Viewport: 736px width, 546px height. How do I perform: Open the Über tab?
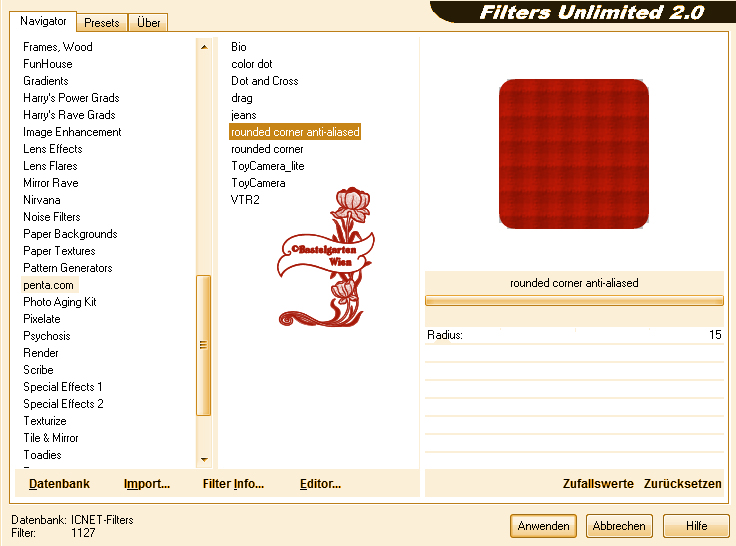coord(148,23)
